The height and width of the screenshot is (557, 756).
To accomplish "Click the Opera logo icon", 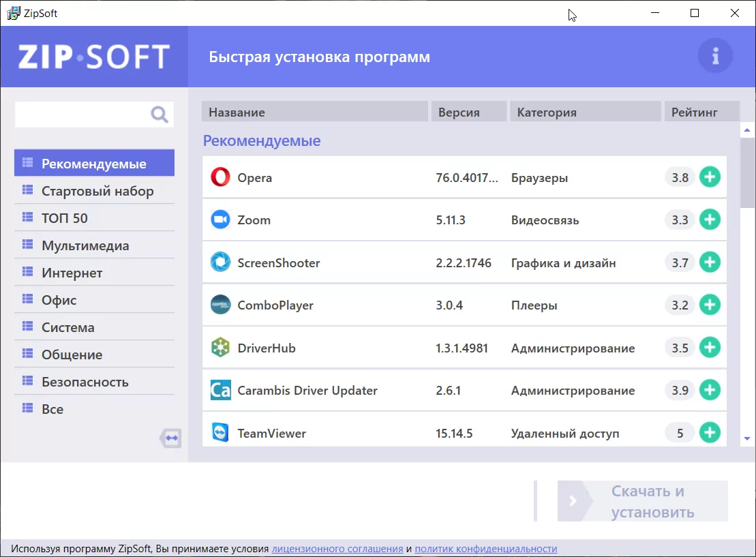I will (x=220, y=177).
